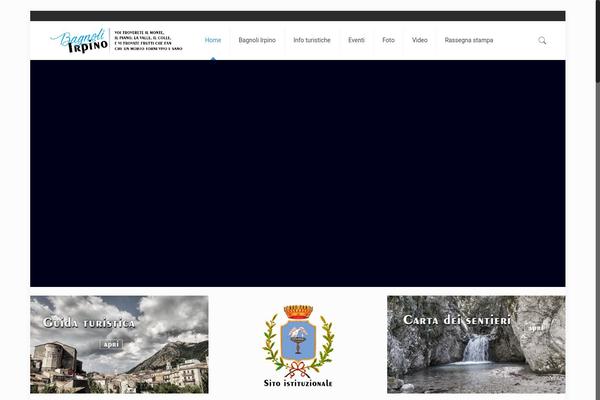Open the Foto menu item
600x400 pixels.
[388, 40]
